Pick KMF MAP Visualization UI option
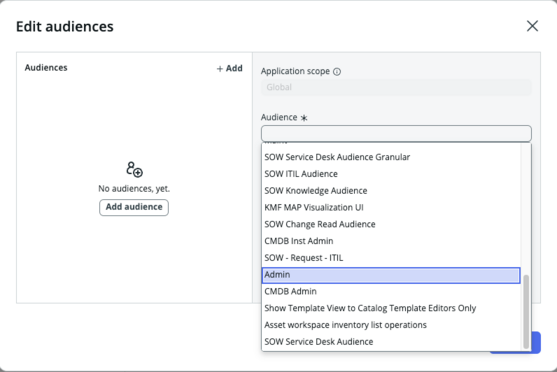 coord(391,207)
